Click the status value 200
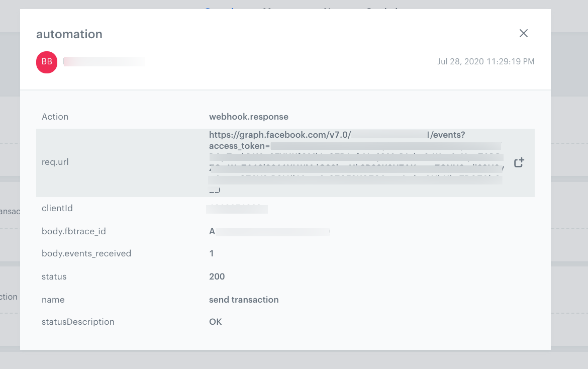 pyautogui.click(x=217, y=276)
